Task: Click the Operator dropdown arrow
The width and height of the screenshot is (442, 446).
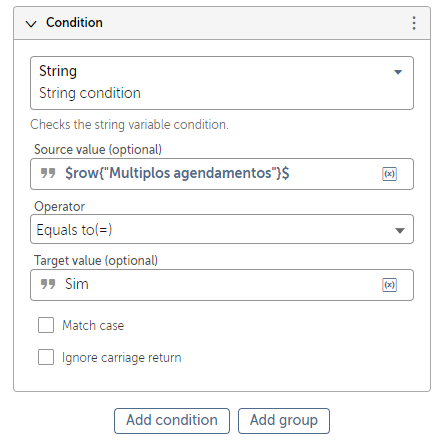Action: tap(400, 230)
